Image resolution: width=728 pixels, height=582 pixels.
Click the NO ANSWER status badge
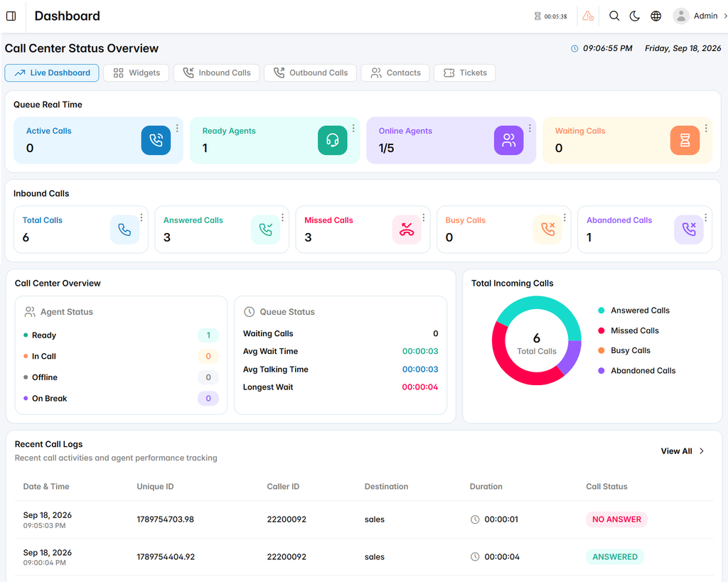(x=616, y=519)
